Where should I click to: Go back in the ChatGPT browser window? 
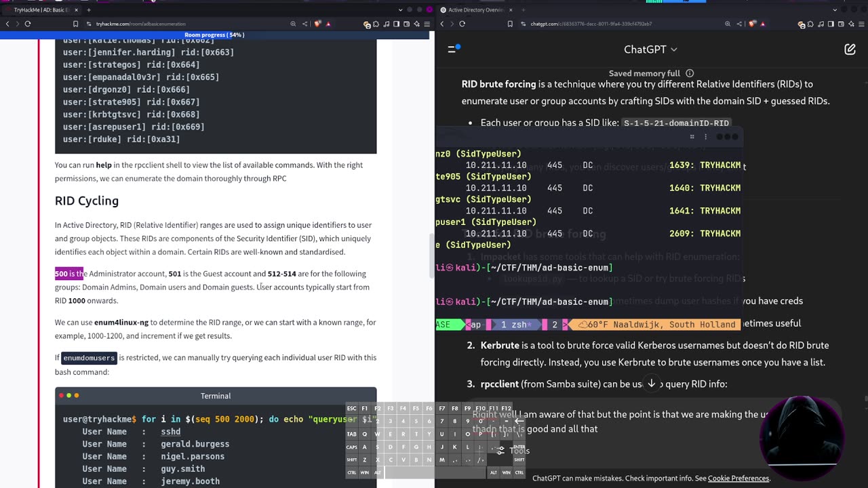[442, 24]
